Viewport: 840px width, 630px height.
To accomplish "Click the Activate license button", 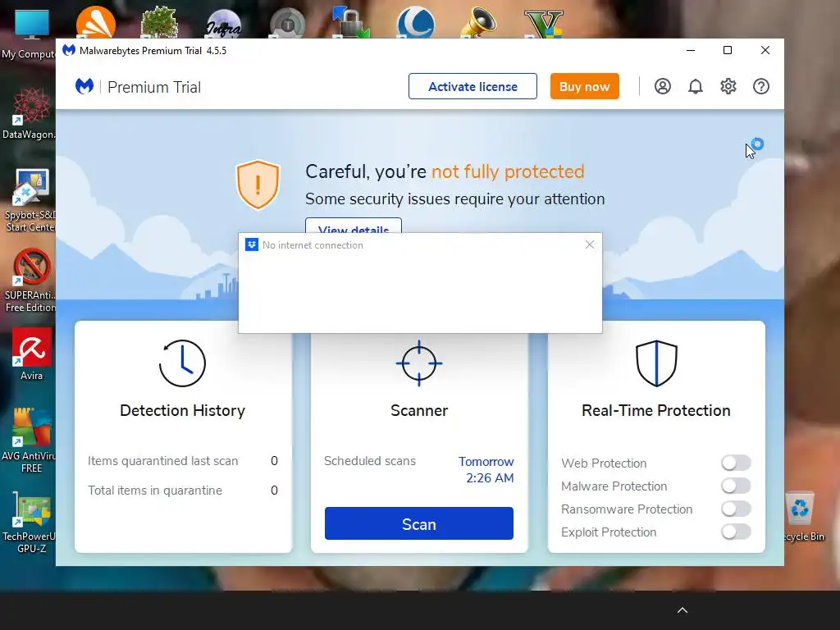I will pos(472,86).
